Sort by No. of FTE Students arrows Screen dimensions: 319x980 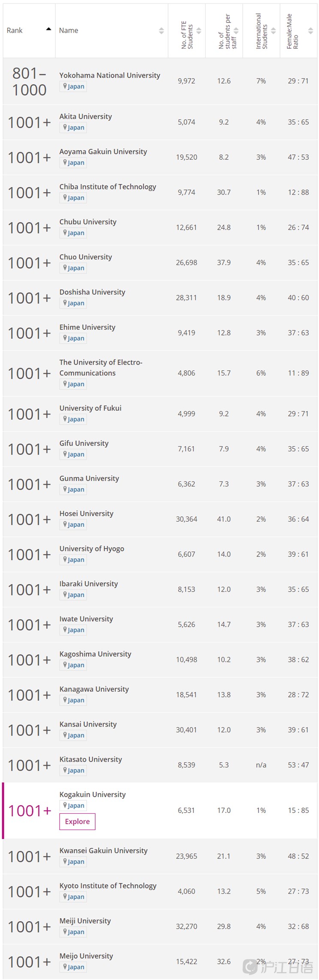click(x=199, y=31)
